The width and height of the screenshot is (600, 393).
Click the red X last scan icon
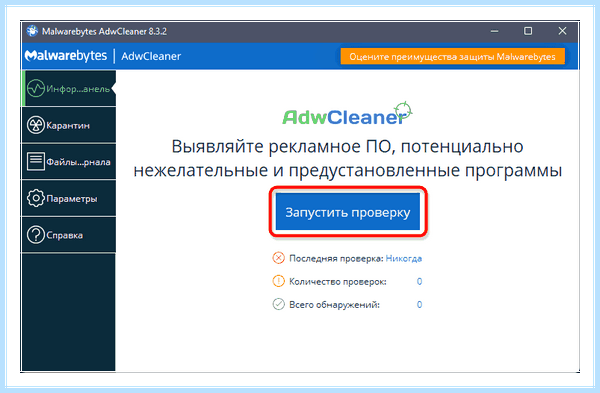[x=279, y=258]
